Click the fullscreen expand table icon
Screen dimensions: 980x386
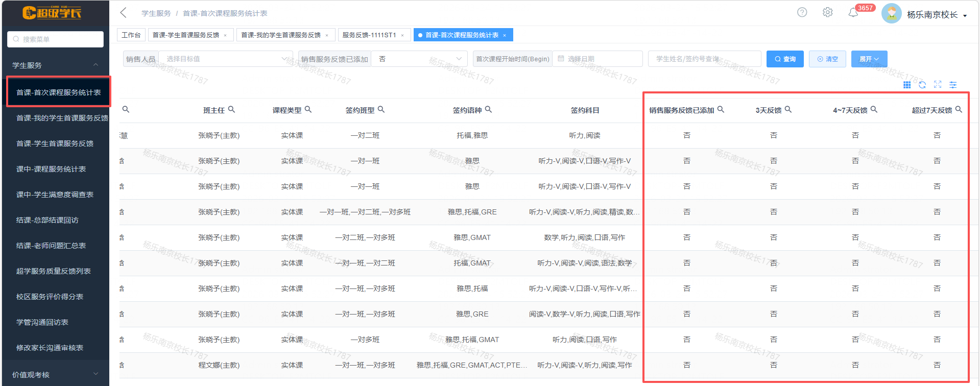(938, 85)
